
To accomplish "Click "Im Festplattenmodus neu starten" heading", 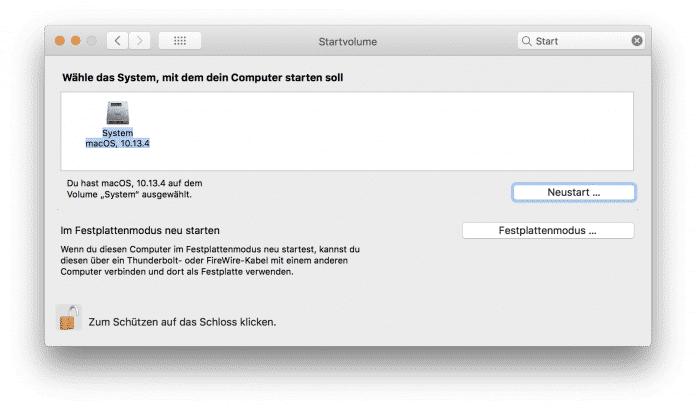I will point(140,230).
